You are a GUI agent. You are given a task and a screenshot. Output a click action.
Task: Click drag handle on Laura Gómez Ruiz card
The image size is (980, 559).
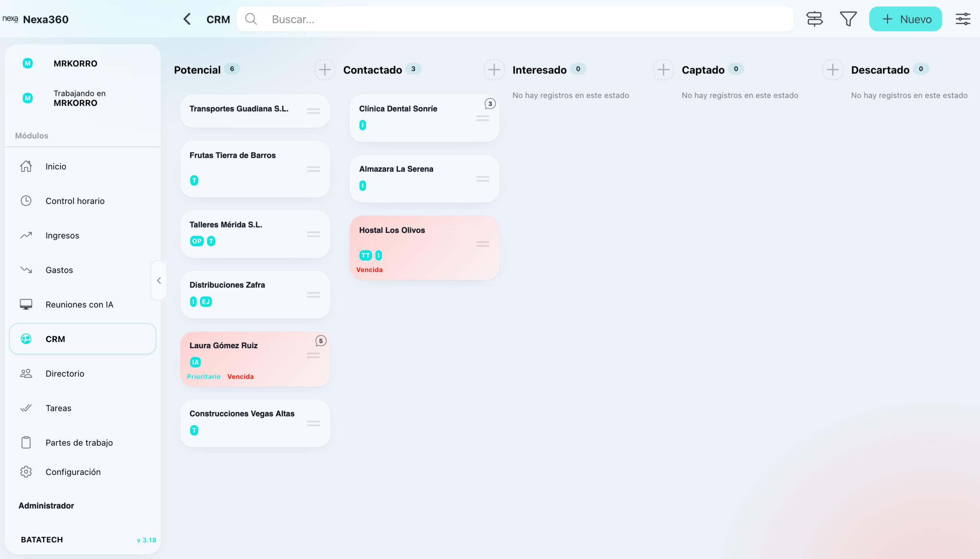pos(314,356)
